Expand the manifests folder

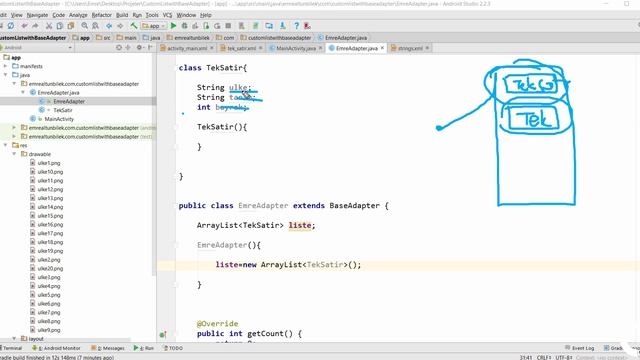coord(6,66)
